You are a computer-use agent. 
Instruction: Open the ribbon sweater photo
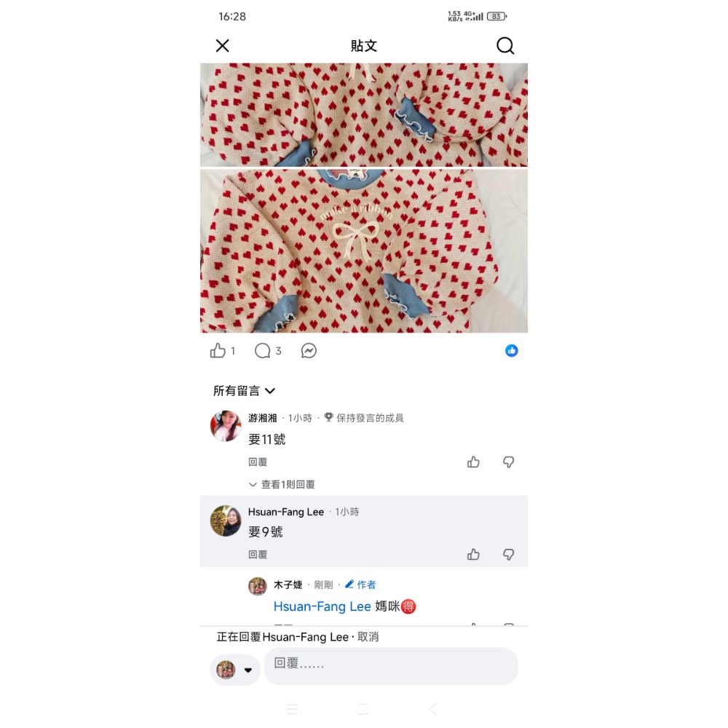364,250
